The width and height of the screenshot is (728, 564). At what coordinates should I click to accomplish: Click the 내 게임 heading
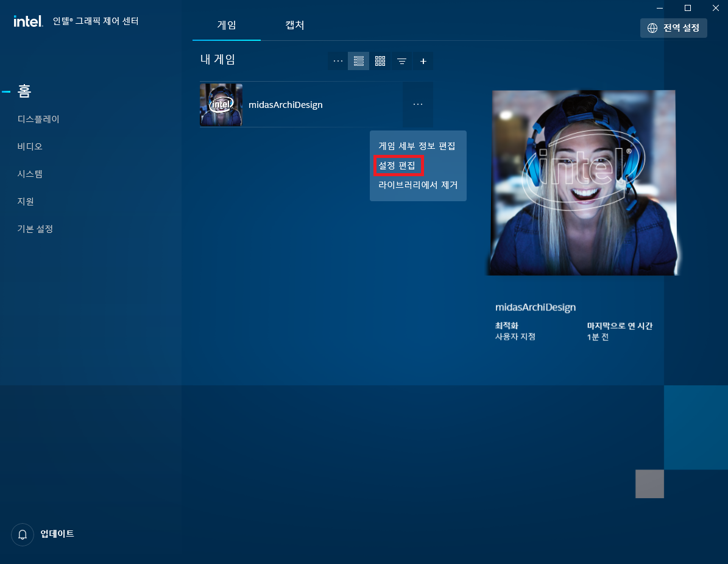(x=217, y=60)
